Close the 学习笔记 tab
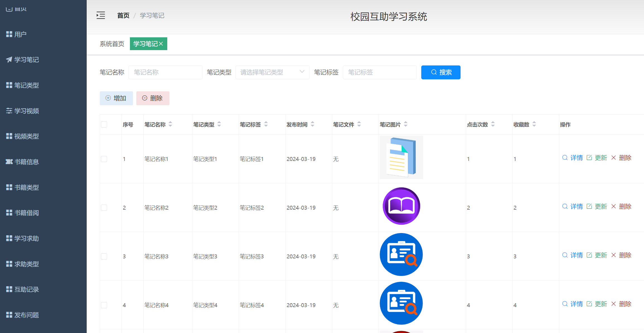 (161, 44)
